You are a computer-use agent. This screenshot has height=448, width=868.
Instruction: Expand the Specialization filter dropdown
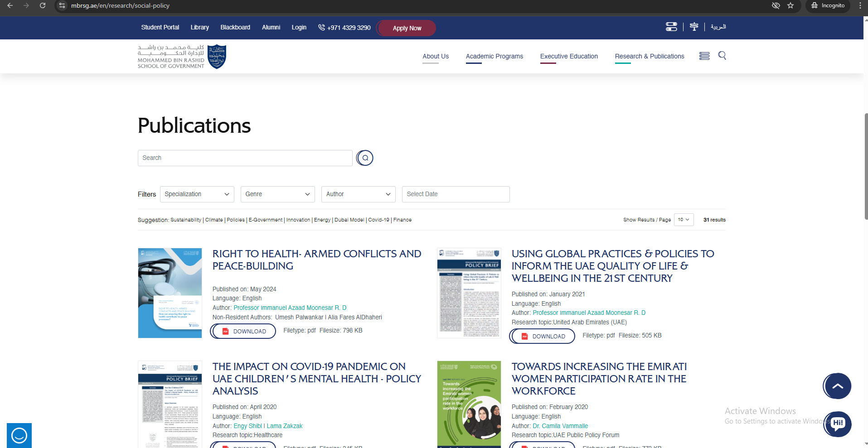197,194
